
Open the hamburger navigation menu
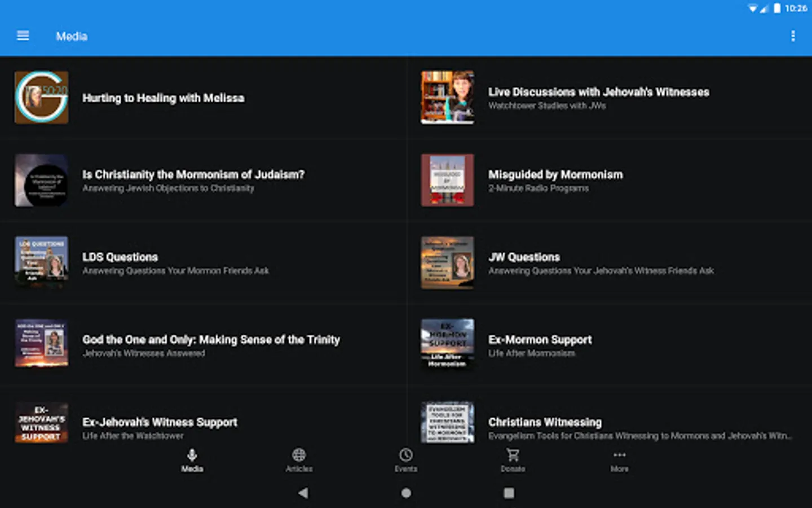tap(23, 36)
